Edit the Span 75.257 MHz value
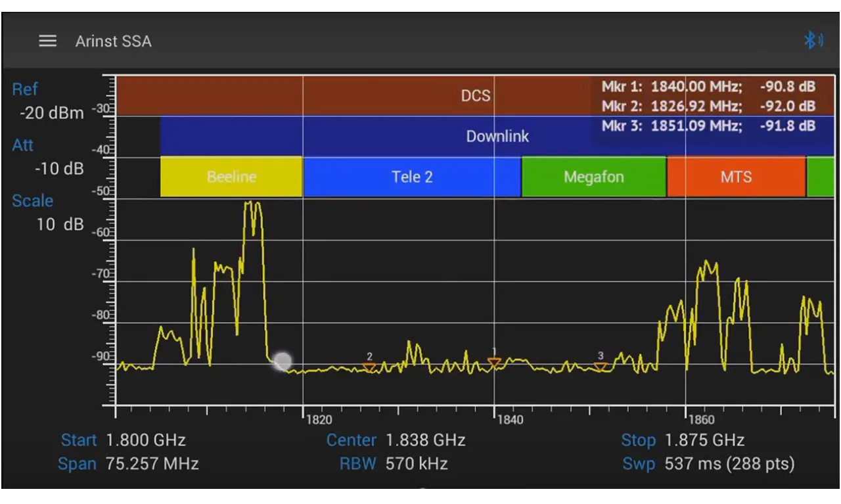841x504 pixels. pos(147,464)
